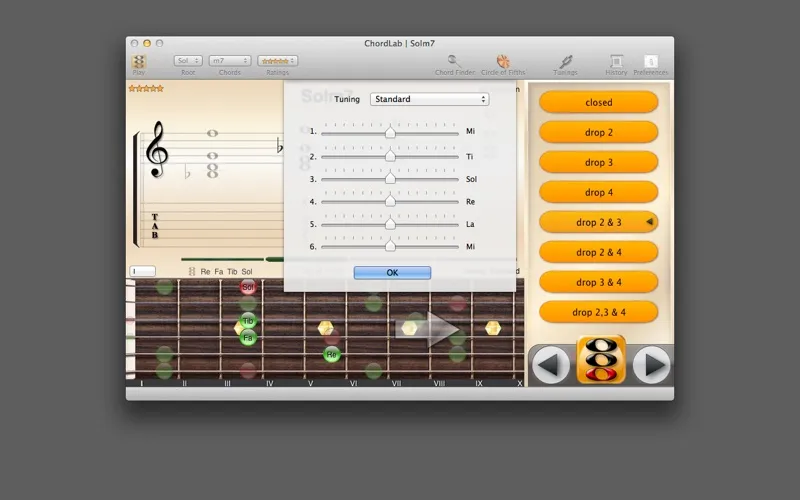Click string 2 Ti tuning slider handle
Image resolution: width=800 pixels, height=500 pixels.
390,155
